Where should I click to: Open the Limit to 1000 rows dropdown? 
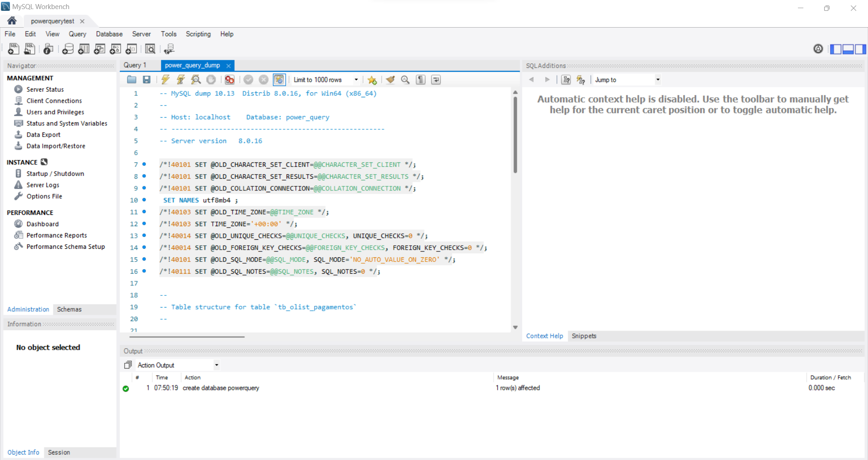(325, 80)
